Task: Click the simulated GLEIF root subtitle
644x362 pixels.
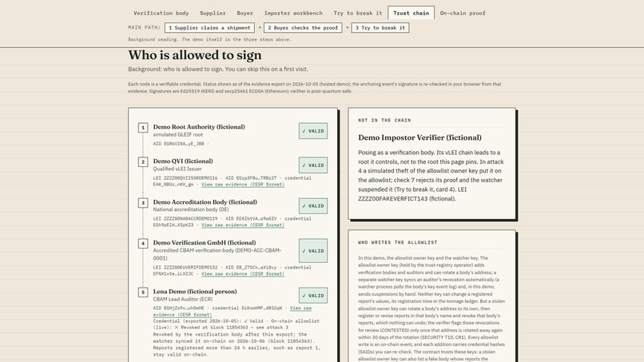Action: (178, 135)
